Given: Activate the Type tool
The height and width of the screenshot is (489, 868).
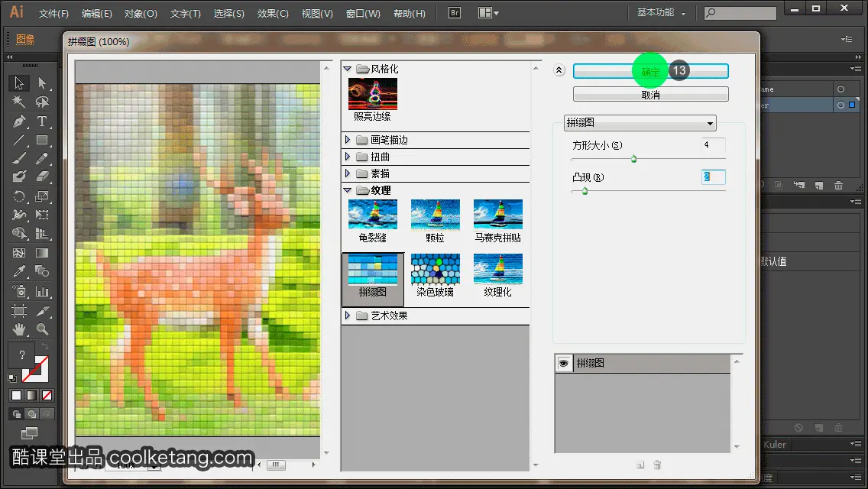Looking at the screenshot, I should click(42, 121).
